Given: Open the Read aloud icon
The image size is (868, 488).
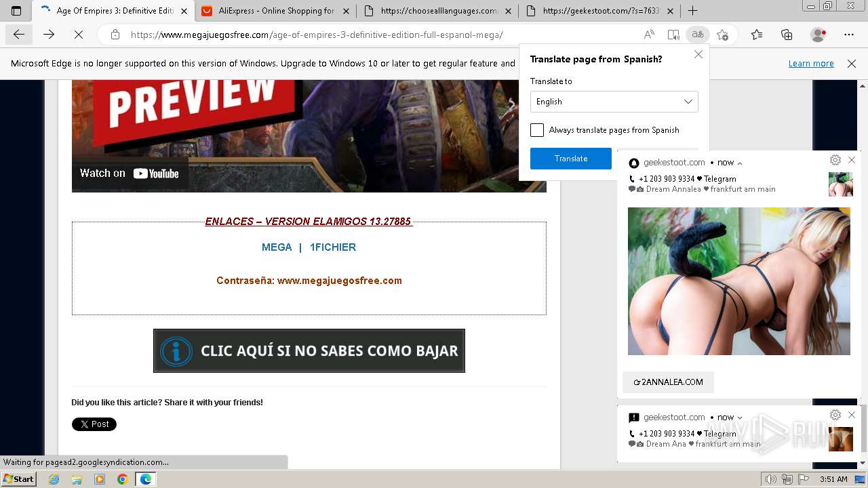Looking at the screenshot, I should pos(649,35).
